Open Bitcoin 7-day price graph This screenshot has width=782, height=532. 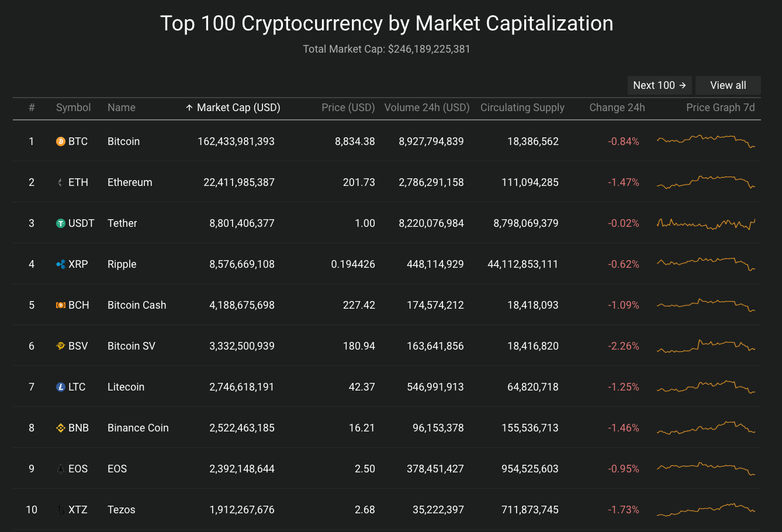click(705, 141)
